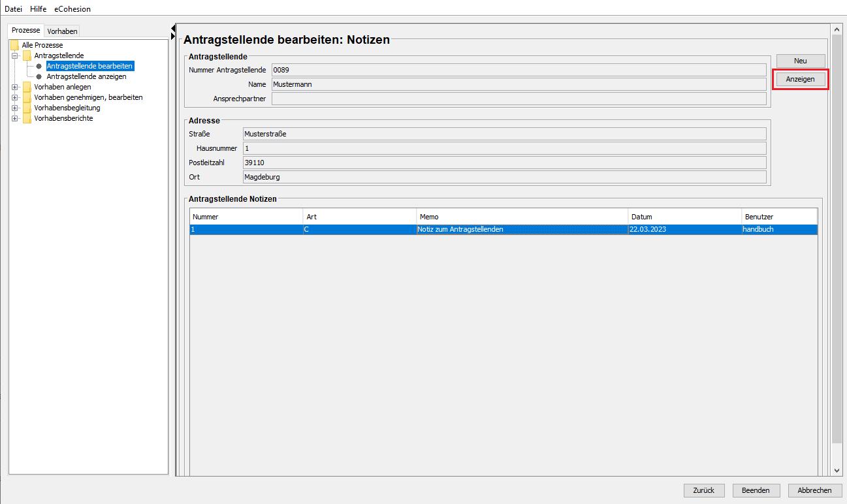Sort notes by Datum column header
Viewport: 847px width, 504px height.
tap(685, 217)
